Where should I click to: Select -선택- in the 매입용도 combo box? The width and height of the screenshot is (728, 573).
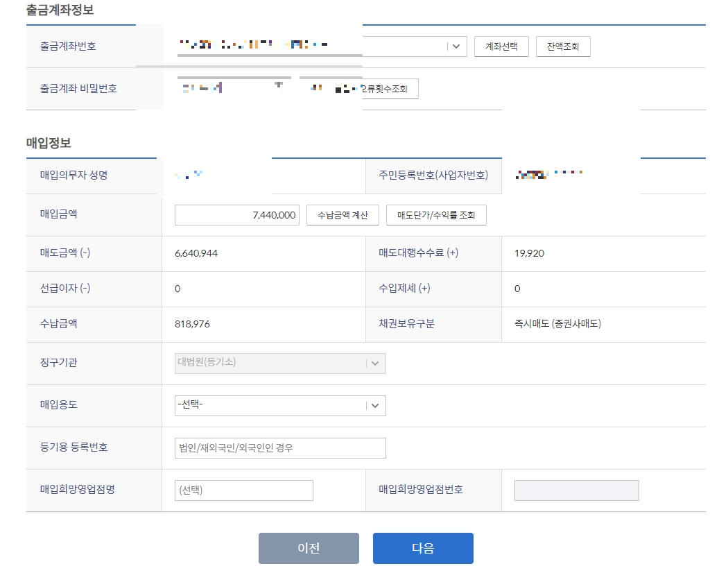pyautogui.click(x=280, y=405)
